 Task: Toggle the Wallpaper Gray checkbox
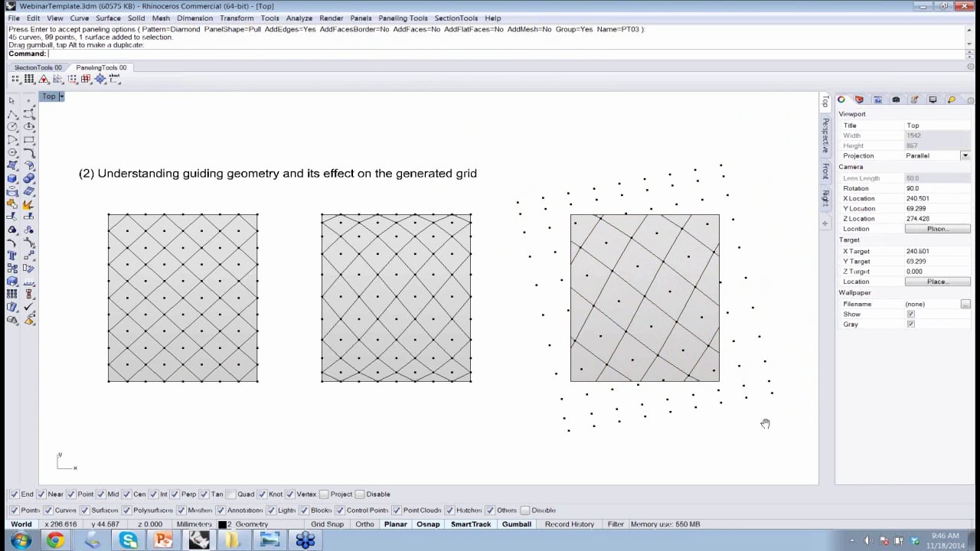tap(910, 324)
